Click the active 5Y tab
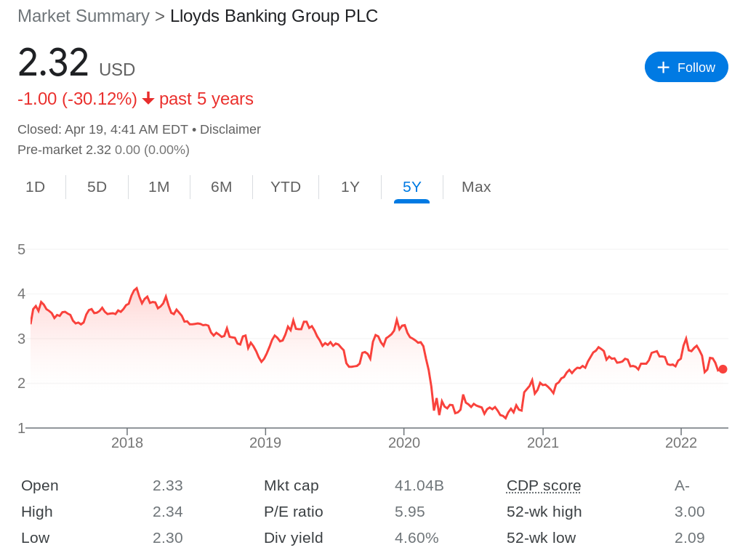Image resolution: width=756 pixels, height=553 pixels. click(411, 187)
